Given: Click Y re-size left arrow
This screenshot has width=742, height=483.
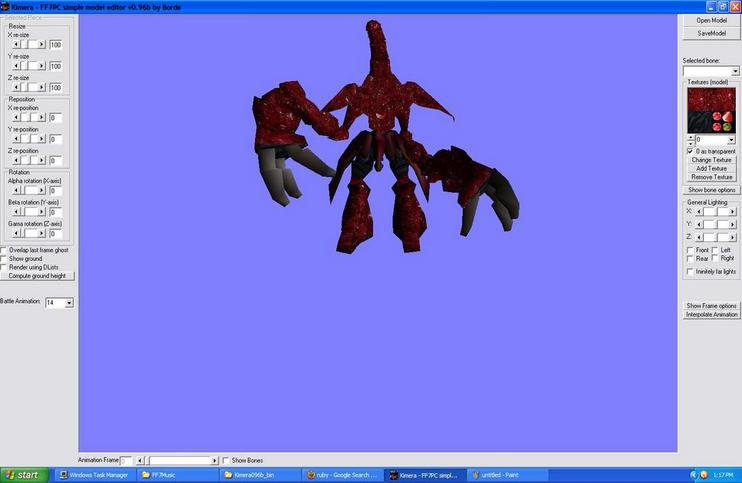Looking at the screenshot, I should (17, 66).
